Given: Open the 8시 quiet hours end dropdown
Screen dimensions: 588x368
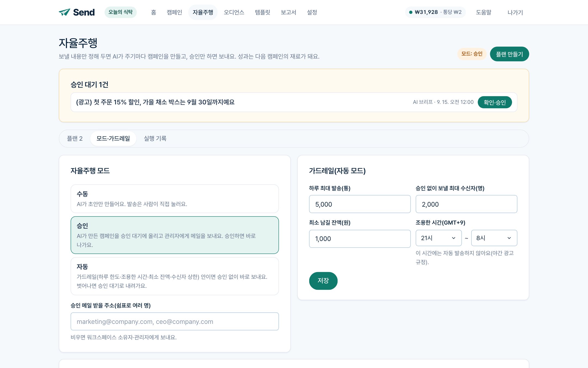Looking at the screenshot, I should click(494, 238).
